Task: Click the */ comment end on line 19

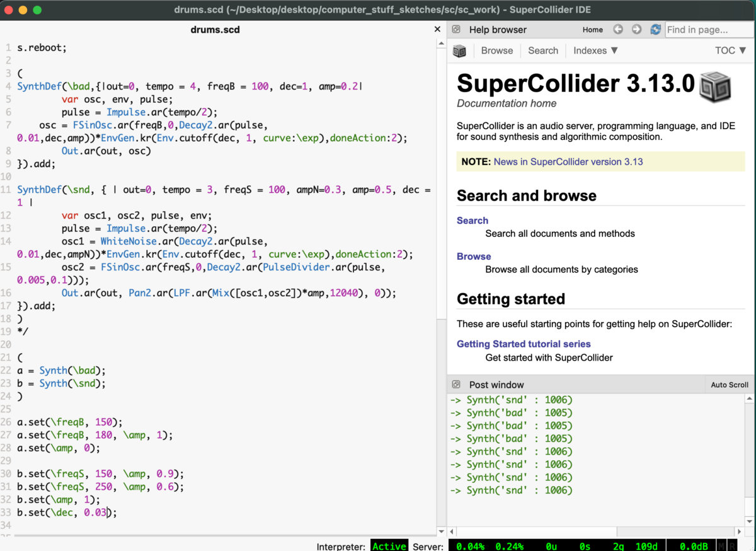Action: point(23,332)
